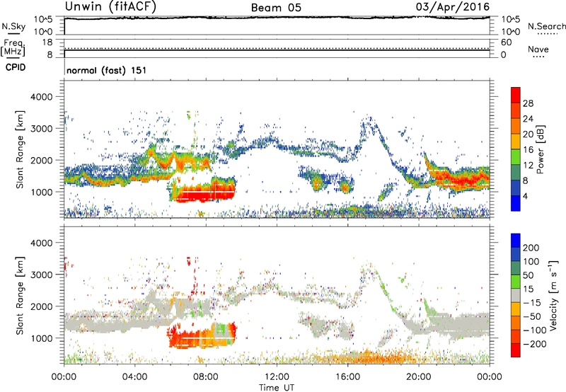Image resolution: width=566 pixels, height=392 pixels.
Task: Click the "-100" velocity colorbar label
Action: 534,330
